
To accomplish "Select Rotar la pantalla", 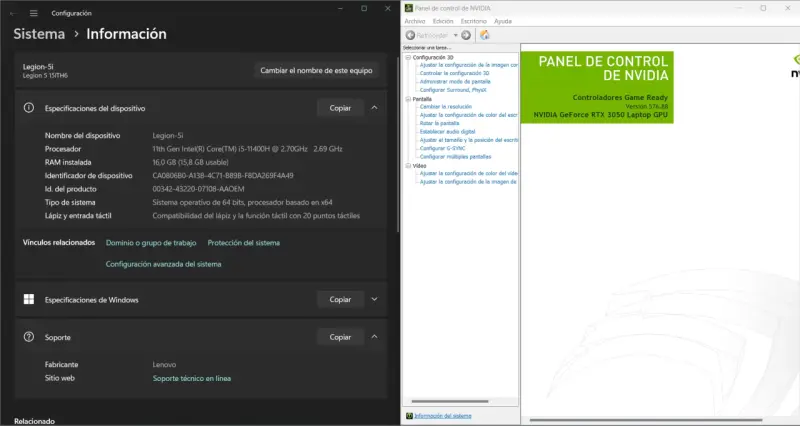I will 439,123.
